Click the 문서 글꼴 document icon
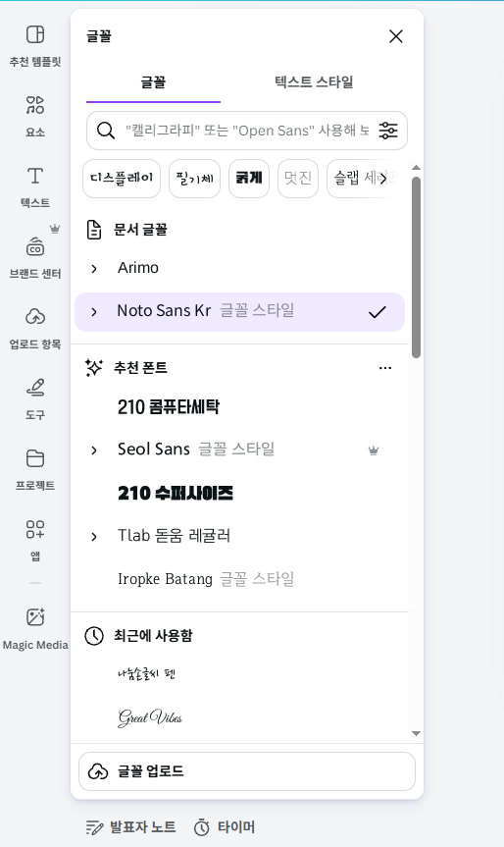This screenshot has height=847, width=504. click(94, 230)
